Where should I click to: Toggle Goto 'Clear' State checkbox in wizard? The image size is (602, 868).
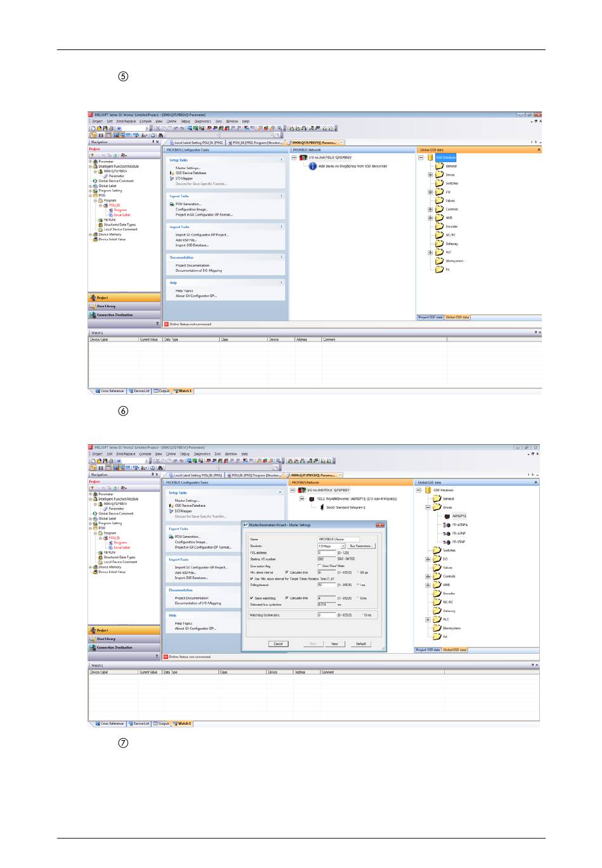pyautogui.click(x=319, y=566)
